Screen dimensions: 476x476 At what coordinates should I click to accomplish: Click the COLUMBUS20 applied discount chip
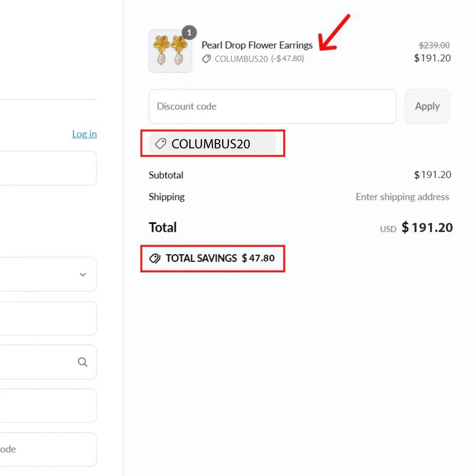pos(212,144)
